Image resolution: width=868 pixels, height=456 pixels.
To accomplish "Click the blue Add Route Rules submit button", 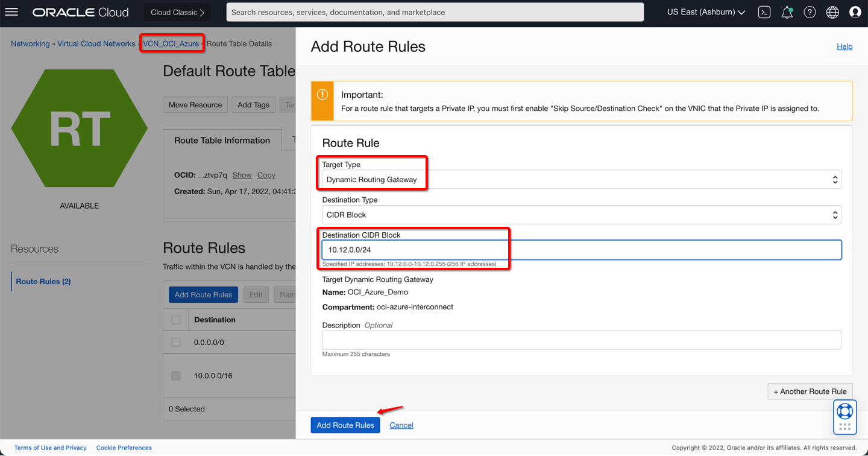I will (x=345, y=425).
